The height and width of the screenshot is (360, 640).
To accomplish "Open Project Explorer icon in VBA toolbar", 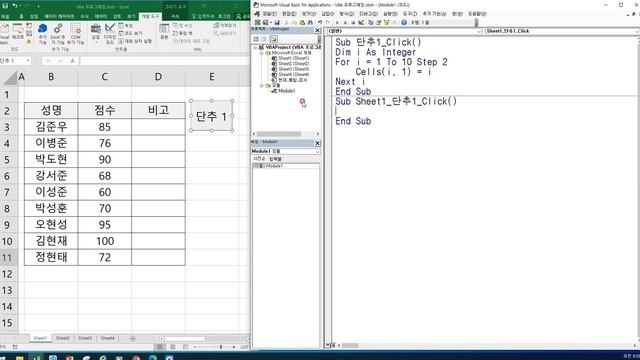I will click(x=371, y=22).
